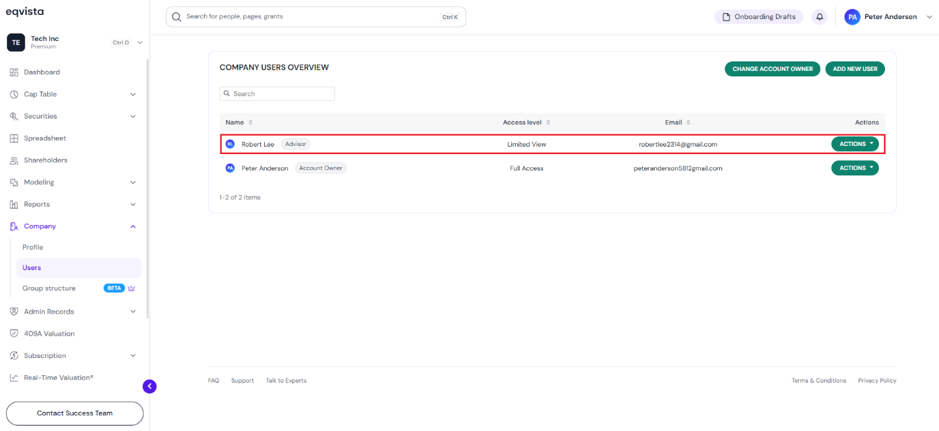Sort by Access level column arrows
The image size is (939, 431).
(548, 122)
